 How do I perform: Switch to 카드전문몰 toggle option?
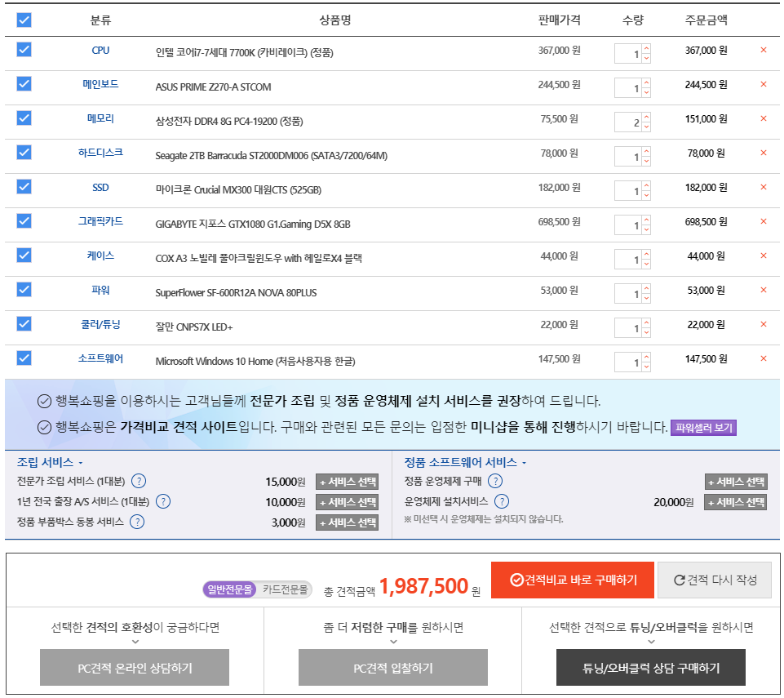click(x=285, y=589)
